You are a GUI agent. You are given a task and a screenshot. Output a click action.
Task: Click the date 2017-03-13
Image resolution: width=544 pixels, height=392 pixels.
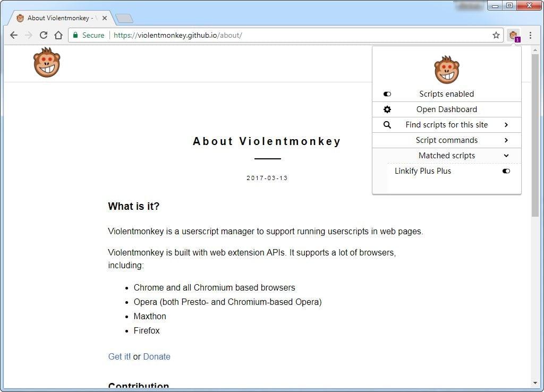[x=267, y=178]
